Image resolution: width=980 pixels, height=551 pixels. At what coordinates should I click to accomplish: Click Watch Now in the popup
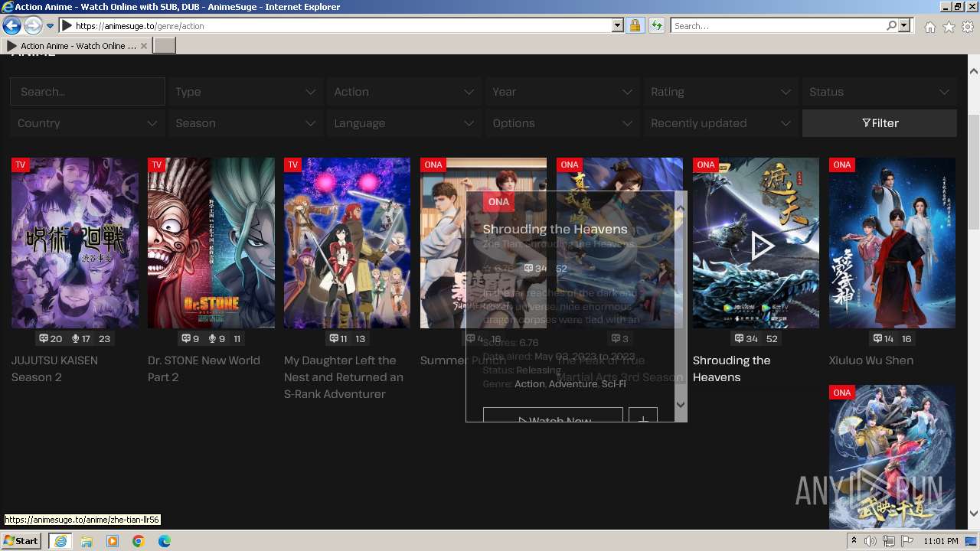[x=553, y=415]
